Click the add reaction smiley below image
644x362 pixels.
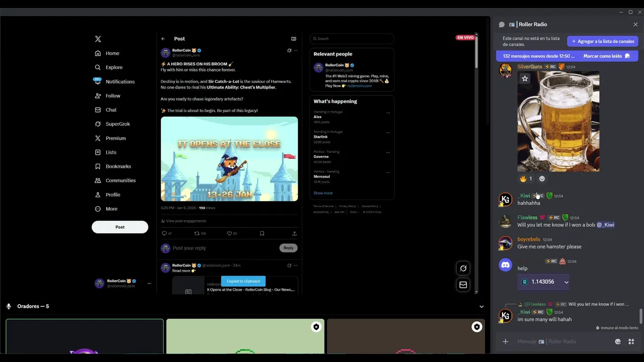542,178
